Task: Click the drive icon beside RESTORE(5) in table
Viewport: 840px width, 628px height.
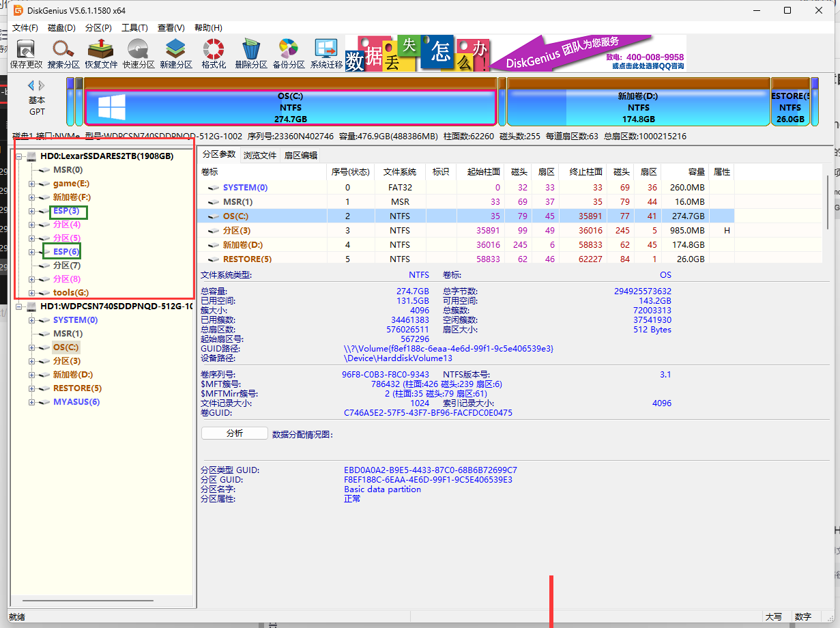Action: [x=214, y=259]
